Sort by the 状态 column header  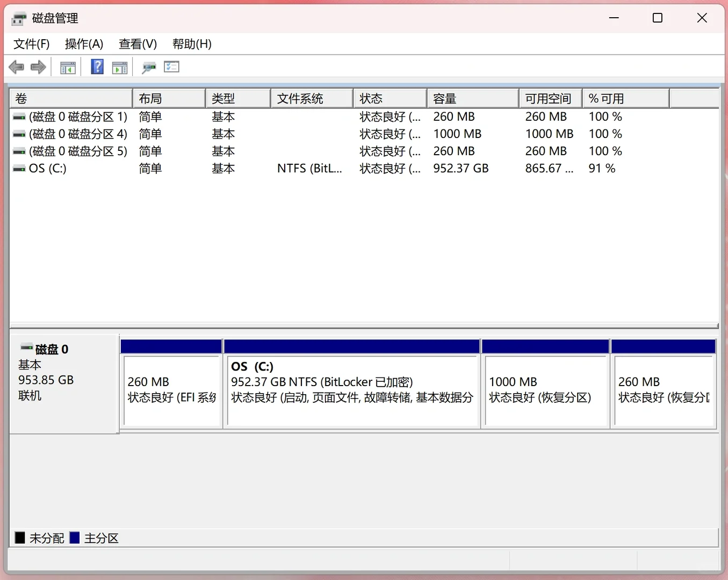pos(390,99)
